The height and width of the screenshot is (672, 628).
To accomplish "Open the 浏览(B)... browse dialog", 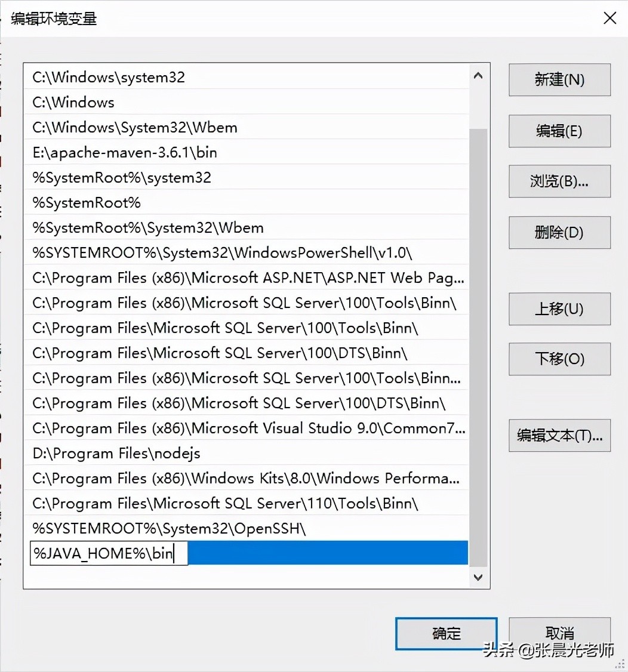I will pyautogui.click(x=559, y=181).
